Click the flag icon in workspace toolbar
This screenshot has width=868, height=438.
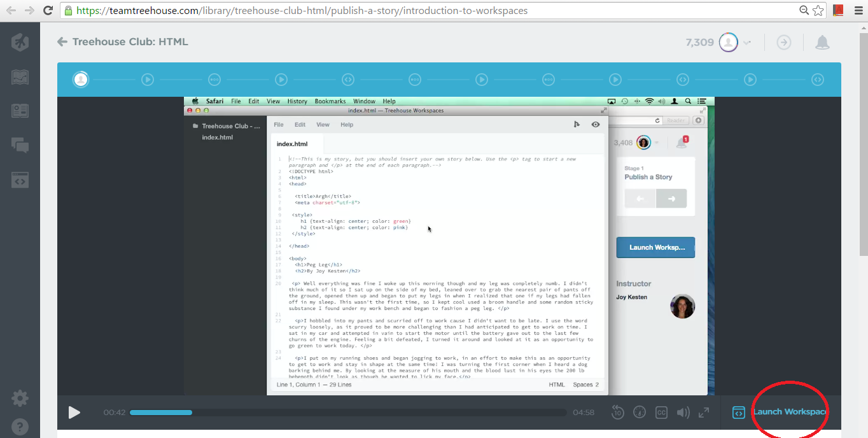[577, 125]
